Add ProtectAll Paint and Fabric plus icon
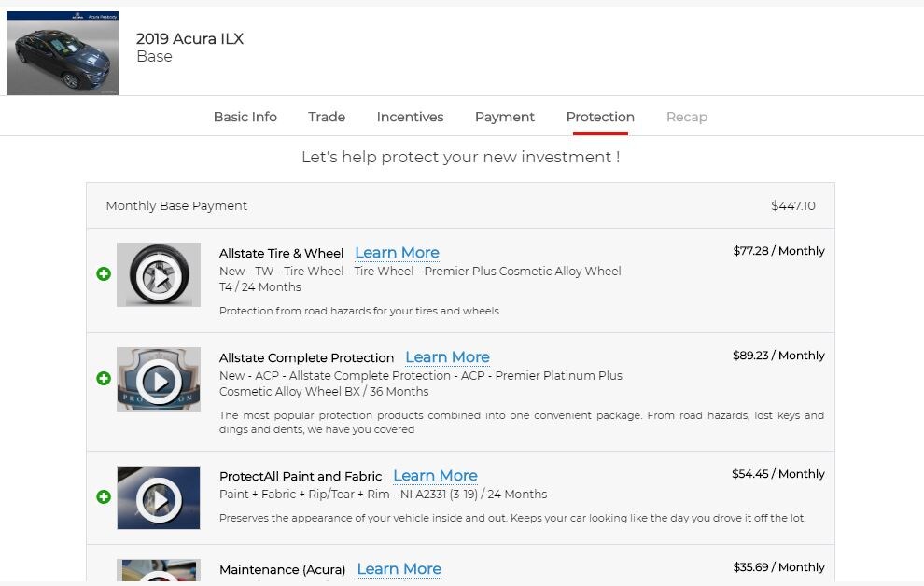 (x=104, y=497)
